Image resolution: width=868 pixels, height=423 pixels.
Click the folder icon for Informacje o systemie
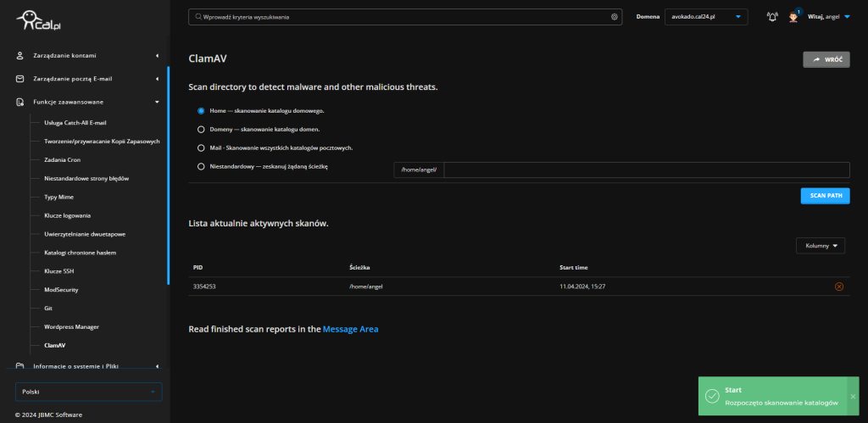click(20, 365)
